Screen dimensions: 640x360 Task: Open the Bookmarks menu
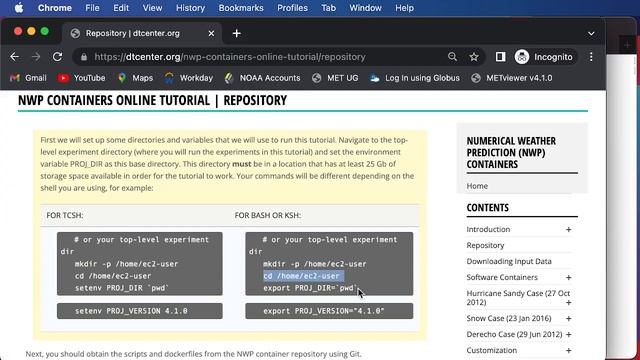(x=241, y=8)
